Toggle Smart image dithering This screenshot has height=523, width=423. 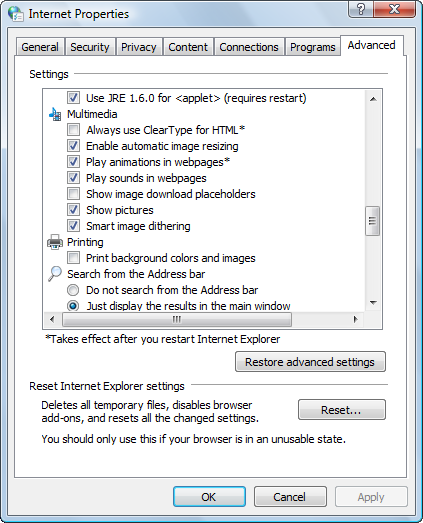(x=73, y=226)
